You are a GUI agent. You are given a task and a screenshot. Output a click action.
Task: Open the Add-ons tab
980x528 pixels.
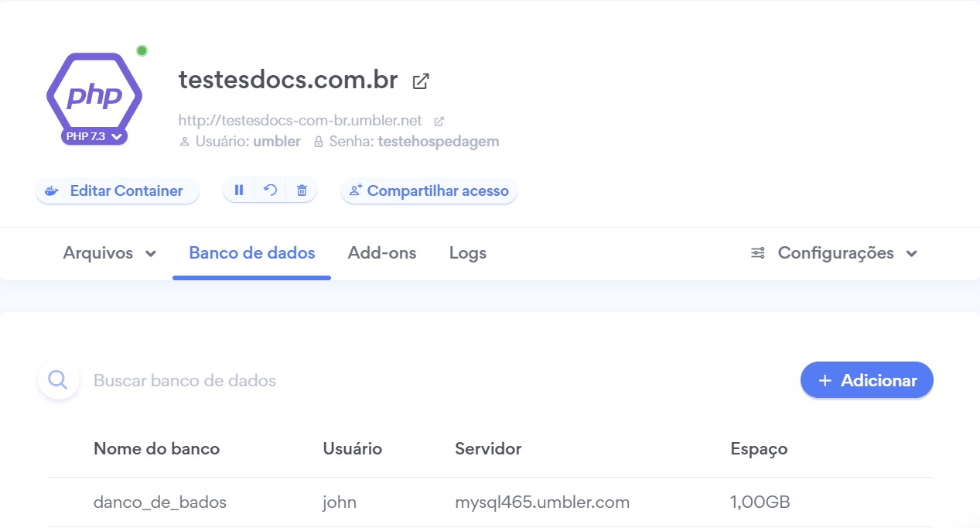click(382, 253)
